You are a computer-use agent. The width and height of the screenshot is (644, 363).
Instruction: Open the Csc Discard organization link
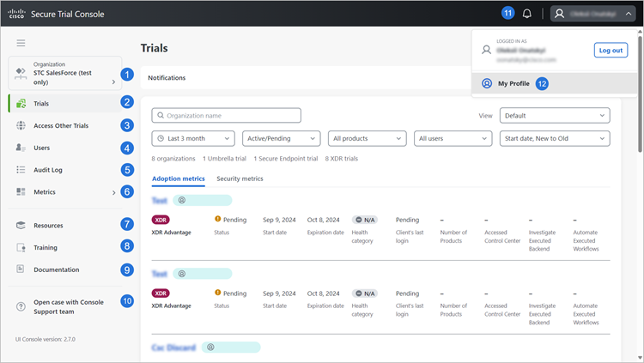(x=173, y=348)
